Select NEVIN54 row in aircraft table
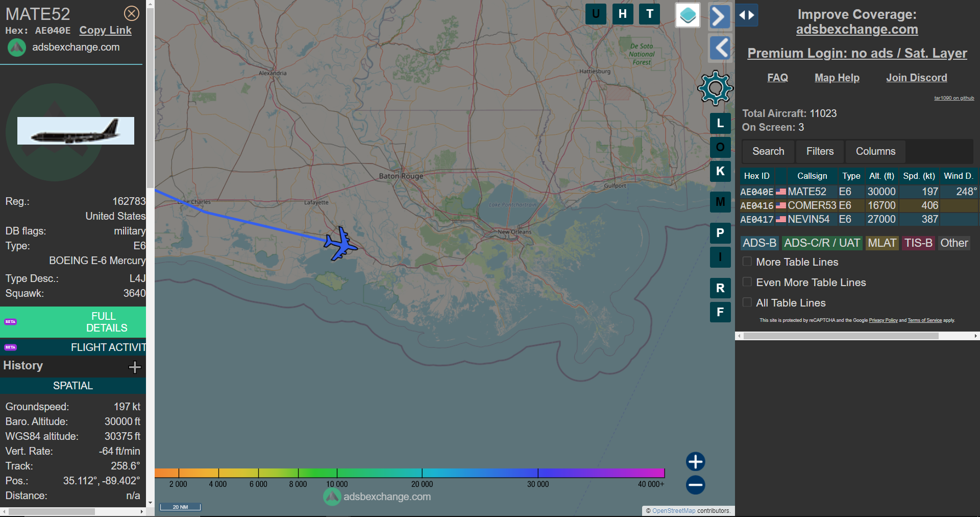Screen dimensions: 980x517 click(x=859, y=219)
